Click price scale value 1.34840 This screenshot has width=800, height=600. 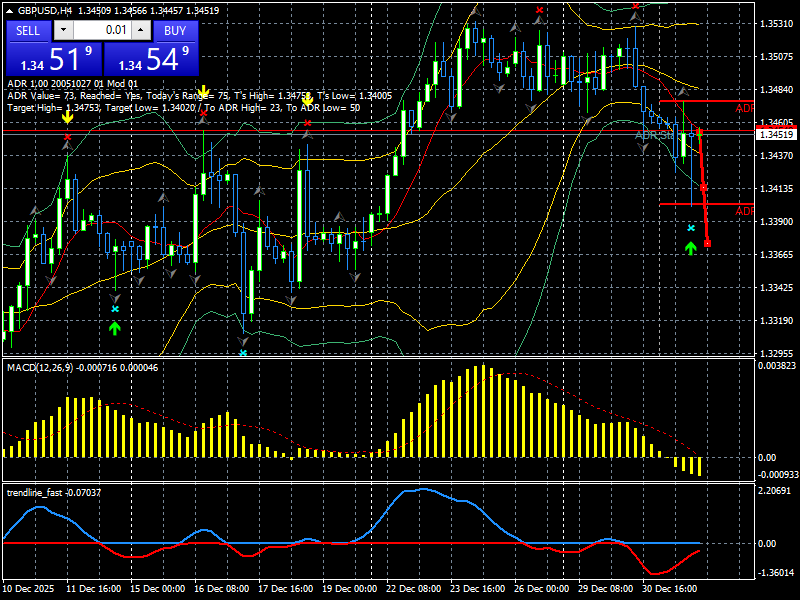click(777, 89)
